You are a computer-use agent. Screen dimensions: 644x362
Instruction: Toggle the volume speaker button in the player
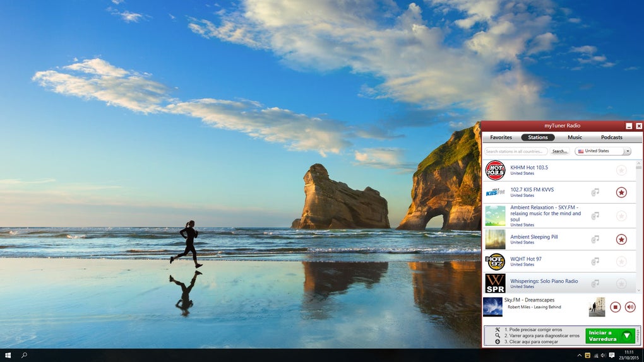tap(630, 307)
